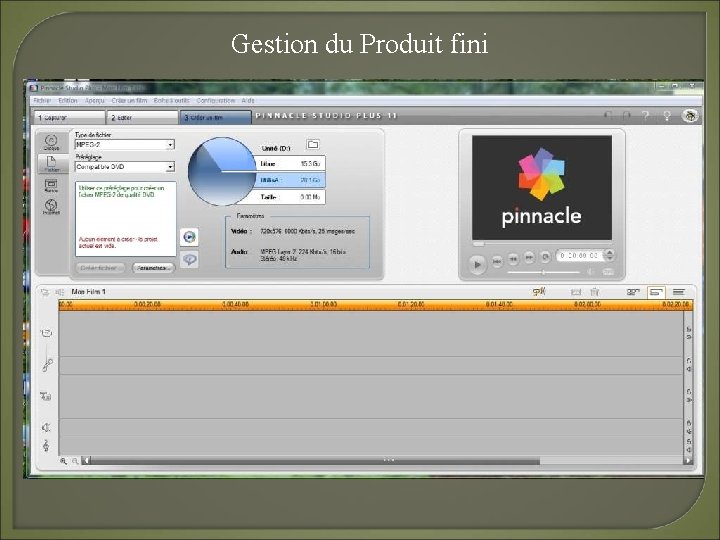The height and width of the screenshot is (540, 720).
Task: Open the Configuration menu
Action: [216, 101]
